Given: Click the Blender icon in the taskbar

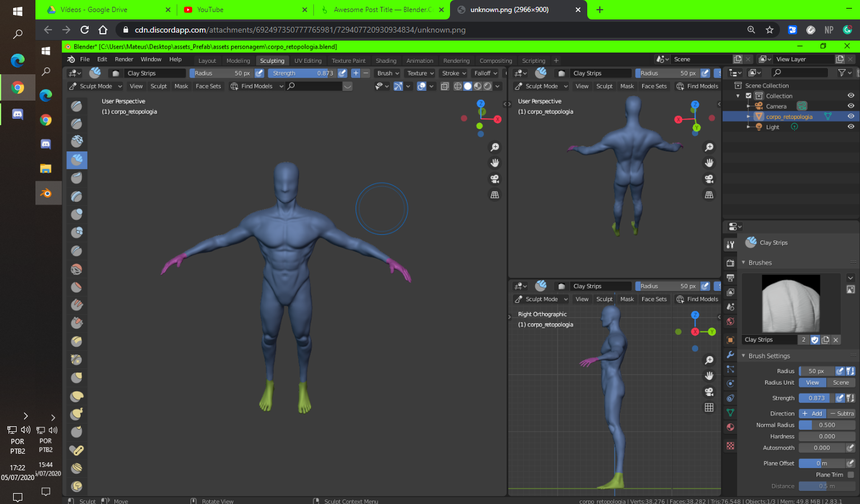Looking at the screenshot, I should (46, 193).
